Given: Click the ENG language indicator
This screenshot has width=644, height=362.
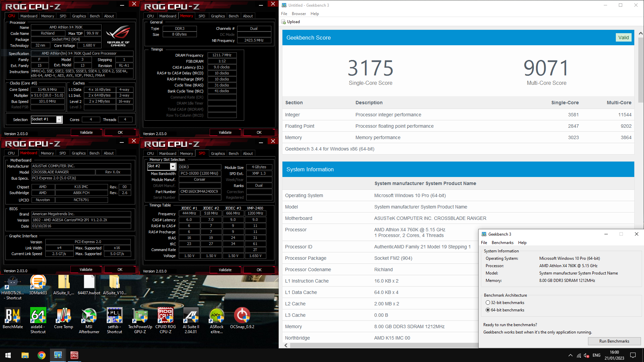Looking at the screenshot, I should point(596,355).
